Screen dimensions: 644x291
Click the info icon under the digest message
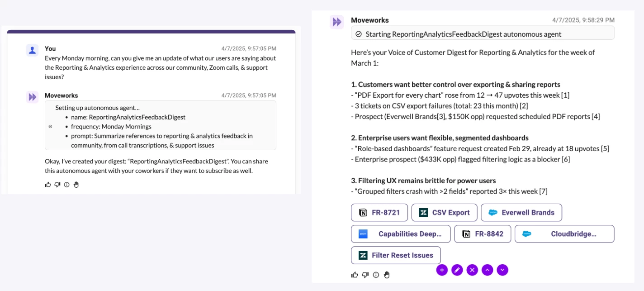click(376, 275)
